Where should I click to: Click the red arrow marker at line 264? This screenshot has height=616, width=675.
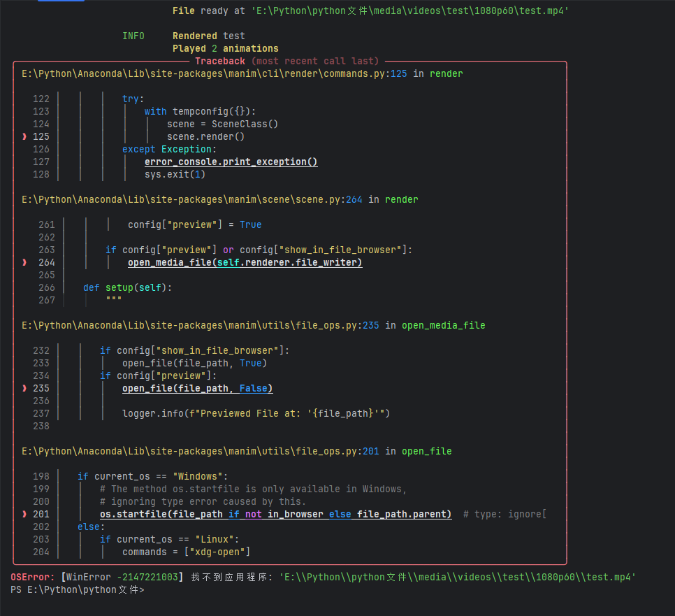[x=24, y=262]
